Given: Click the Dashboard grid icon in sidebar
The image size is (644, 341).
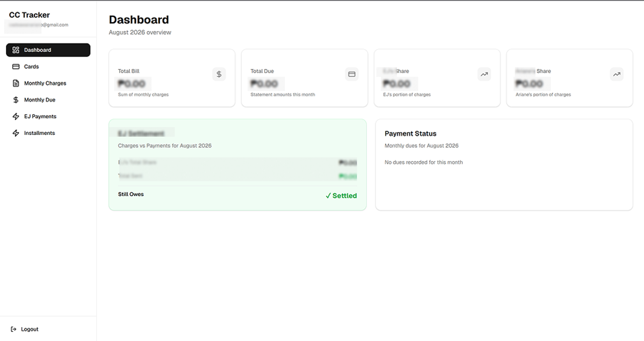Looking at the screenshot, I should click(16, 50).
